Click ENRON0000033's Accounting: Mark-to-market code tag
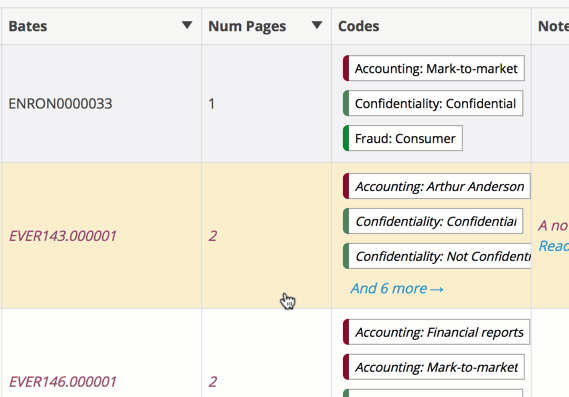The width and height of the screenshot is (569, 397). coord(434,68)
